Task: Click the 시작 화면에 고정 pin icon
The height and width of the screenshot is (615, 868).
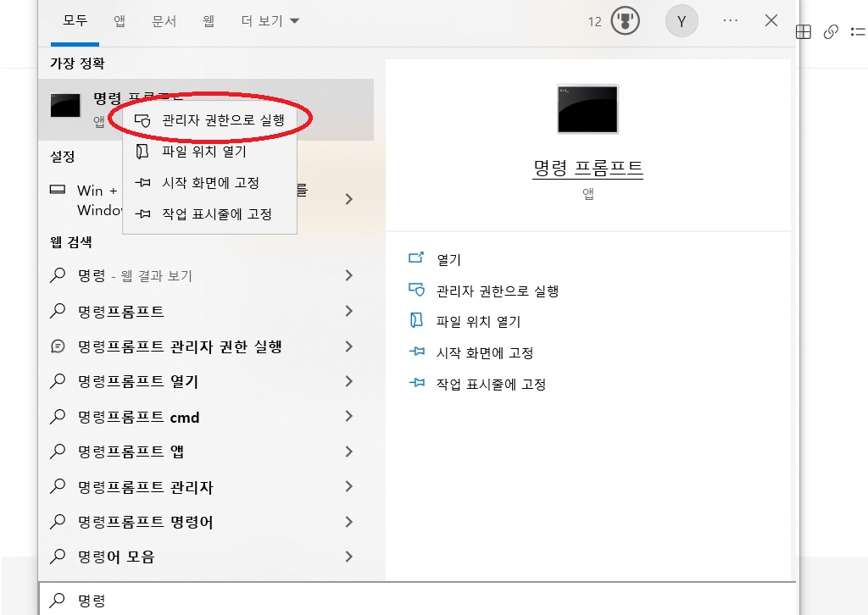Action: coord(142,183)
